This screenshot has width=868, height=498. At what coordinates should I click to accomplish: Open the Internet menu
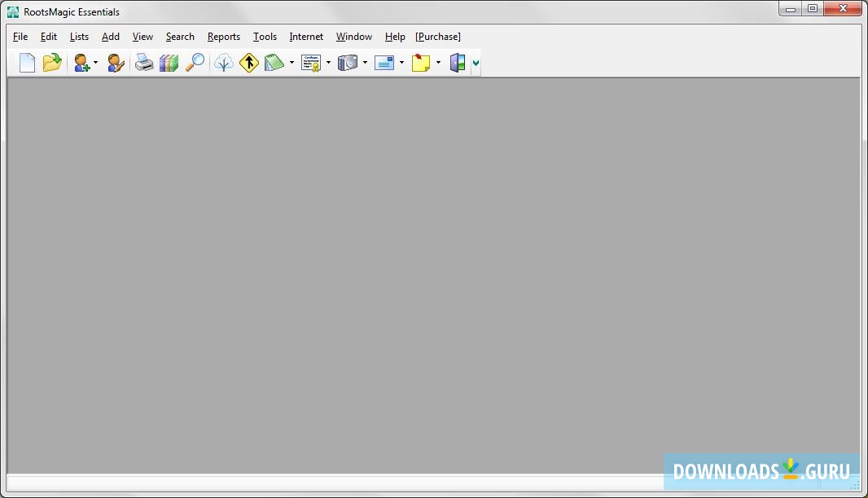tap(306, 37)
